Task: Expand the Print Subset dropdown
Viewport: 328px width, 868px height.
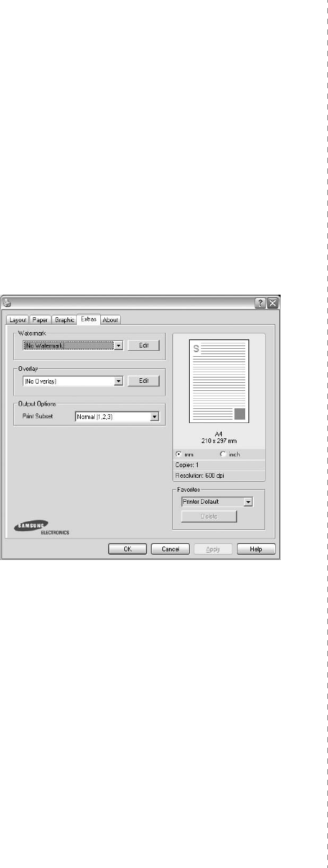Action: 154,416
